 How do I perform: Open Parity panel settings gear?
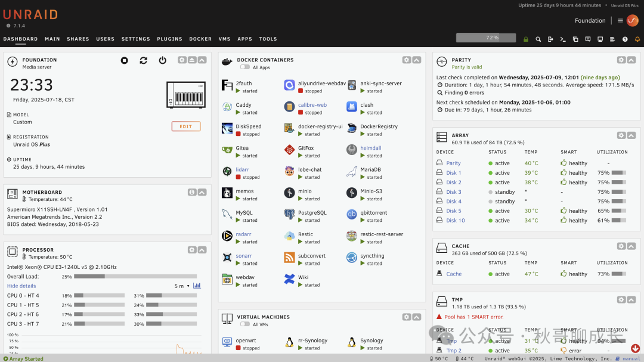click(x=621, y=60)
